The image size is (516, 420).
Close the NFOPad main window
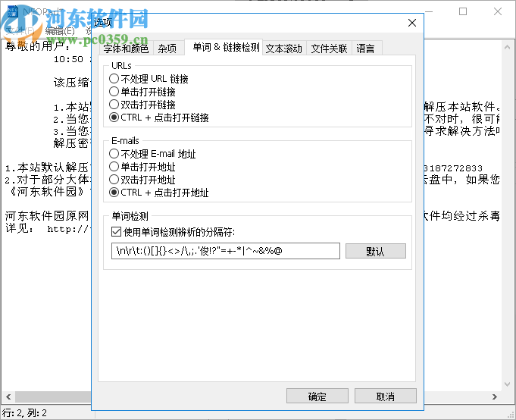[498, 11]
